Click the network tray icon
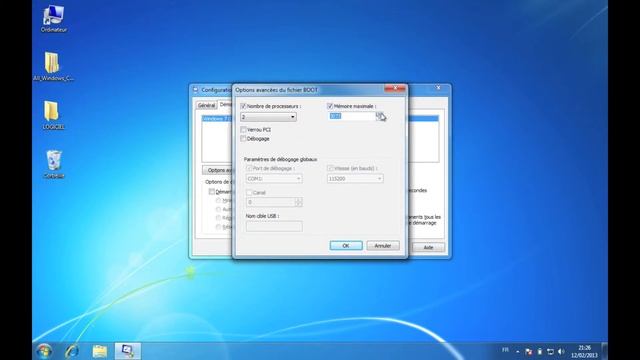 coord(550,351)
